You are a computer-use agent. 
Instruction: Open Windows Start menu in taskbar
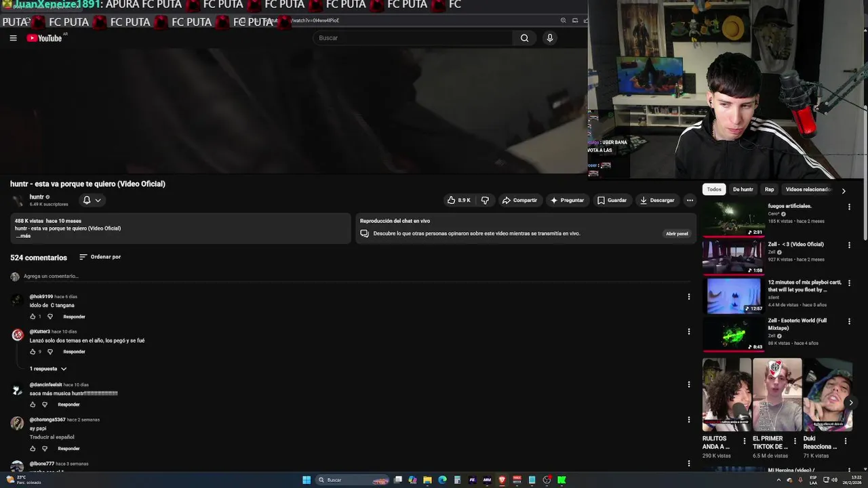tap(307, 480)
